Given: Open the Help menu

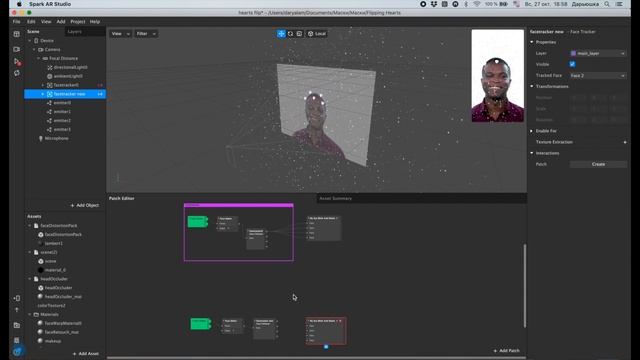Looking at the screenshot, I should pyautogui.click(x=95, y=22).
